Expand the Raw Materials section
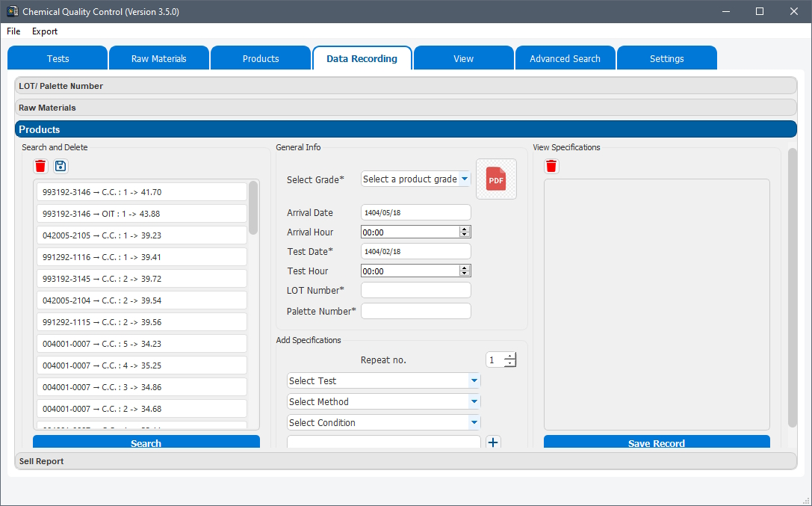 [406, 108]
